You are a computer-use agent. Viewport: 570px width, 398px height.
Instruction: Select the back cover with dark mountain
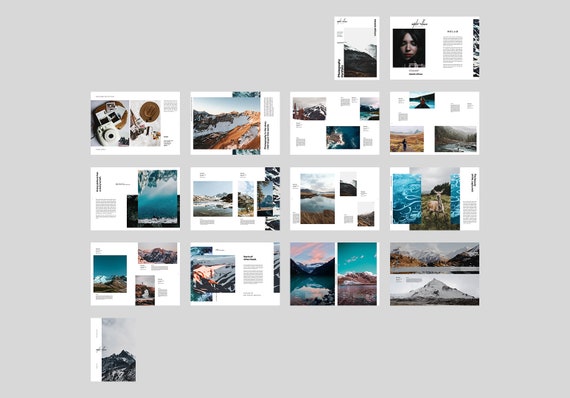pos(113,350)
